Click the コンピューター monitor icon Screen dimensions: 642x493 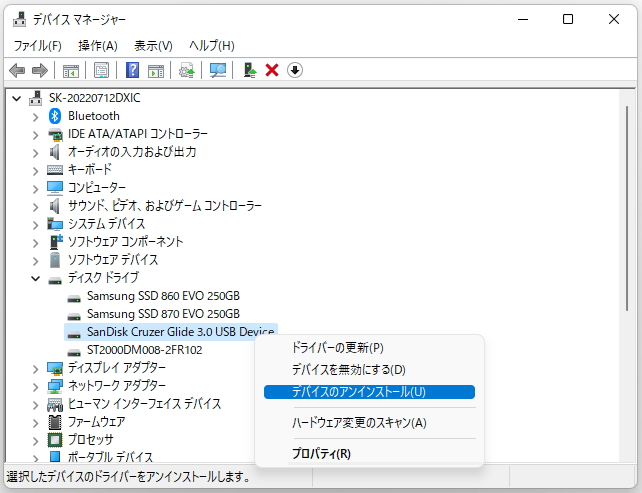(55, 188)
